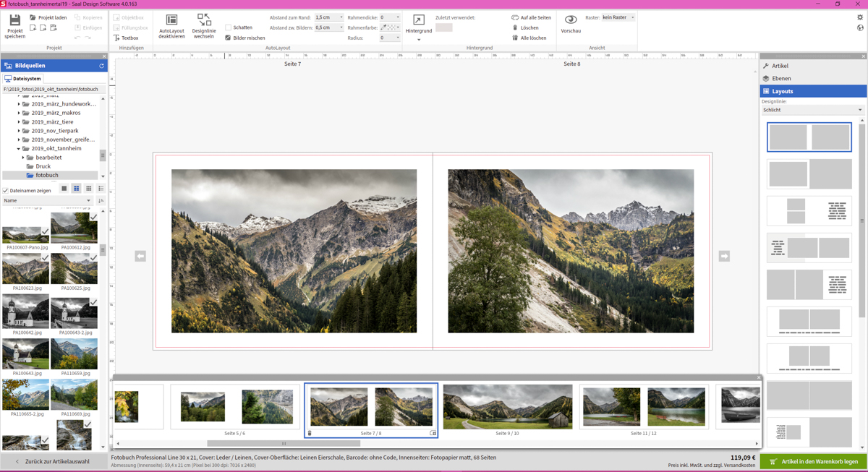Add a Textbox to the page
The image size is (868, 472).
pyautogui.click(x=126, y=38)
